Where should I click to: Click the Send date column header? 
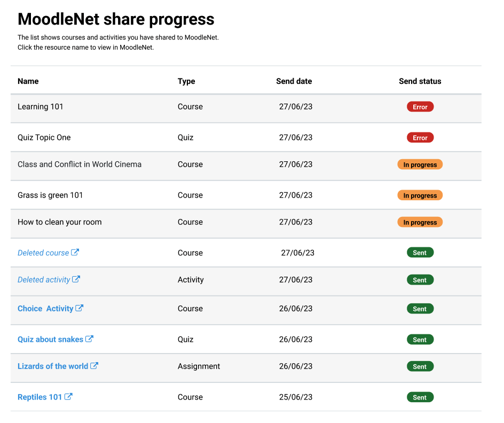tap(294, 81)
